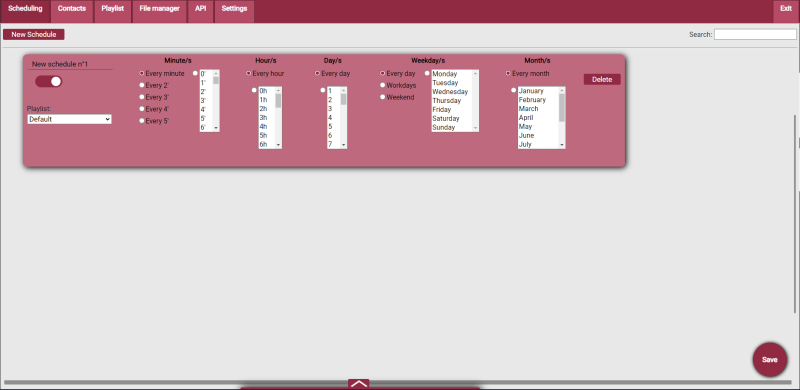
Task: Click the days list scroll-down arrow
Action: 343,145
